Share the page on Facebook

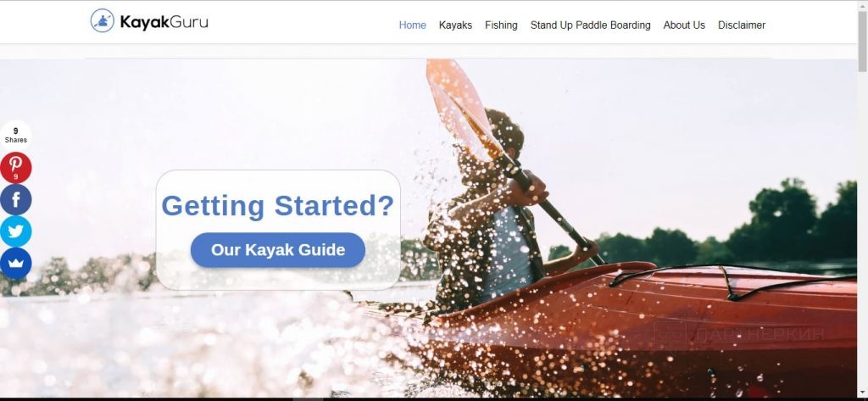15,200
